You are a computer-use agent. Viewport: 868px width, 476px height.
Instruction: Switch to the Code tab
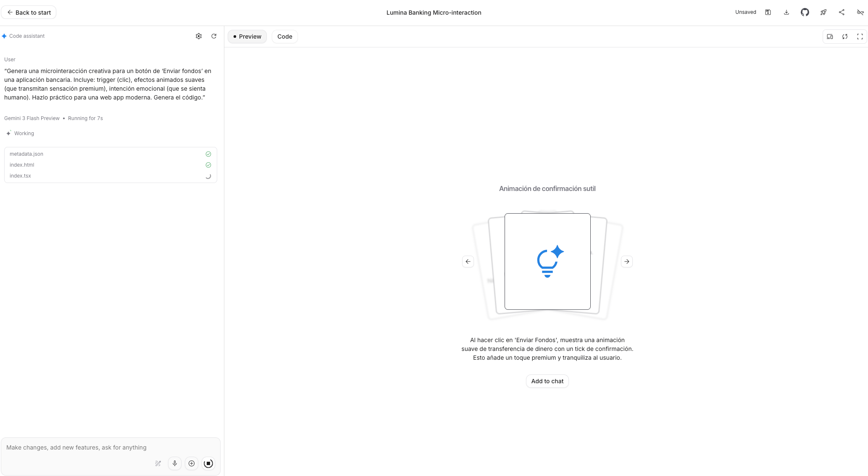click(284, 37)
